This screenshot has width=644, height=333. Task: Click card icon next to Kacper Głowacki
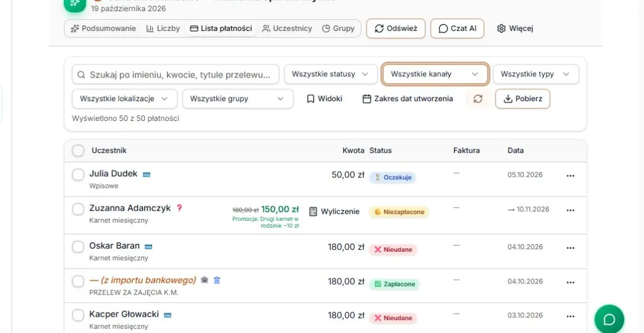168,316
